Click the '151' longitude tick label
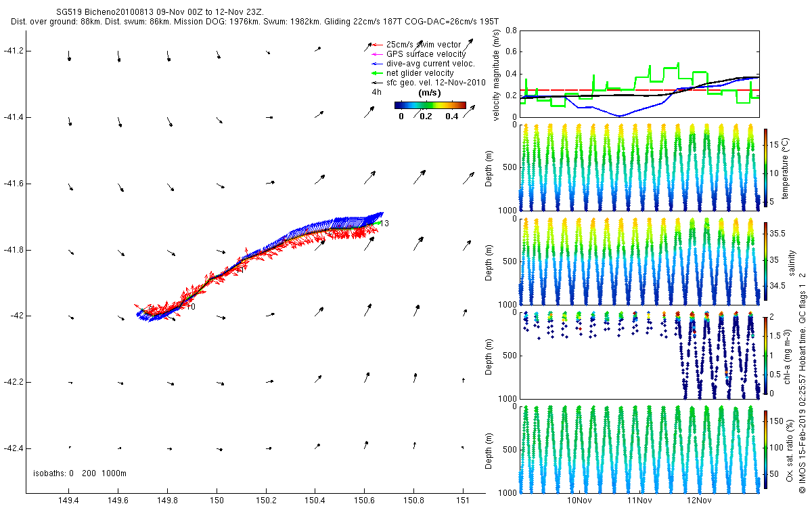This screenshot has height=508, width=812. click(x=463, y=501)
